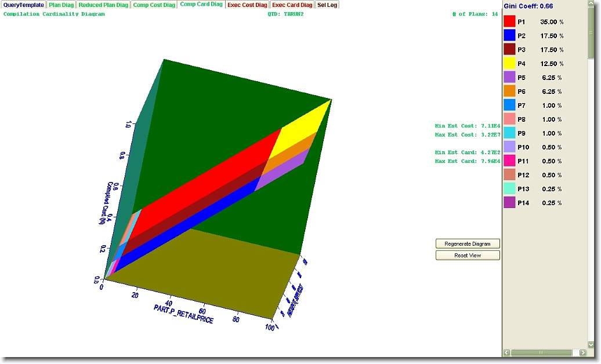Click the red P1 color swatch
The image size is (601, 364).
(509, 22)
